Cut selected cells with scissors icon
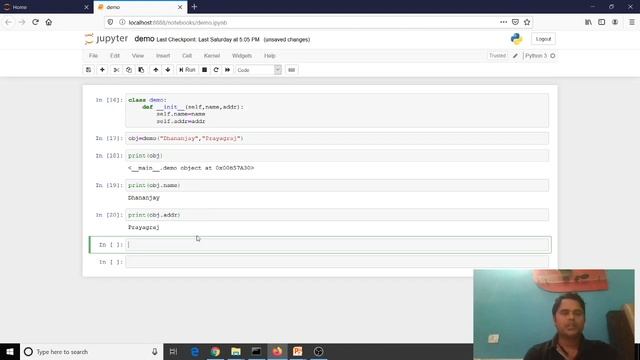 pyautogui.click(x=116, y=70)
